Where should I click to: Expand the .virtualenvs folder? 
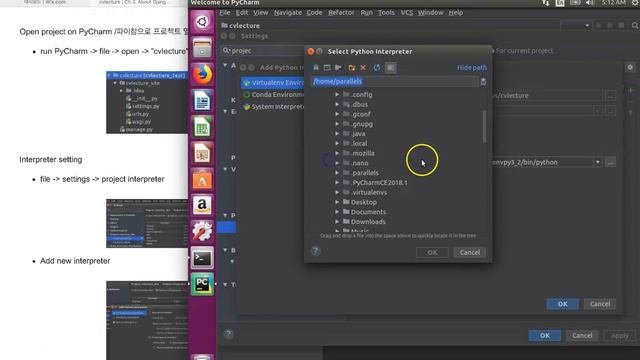[337, 192]
